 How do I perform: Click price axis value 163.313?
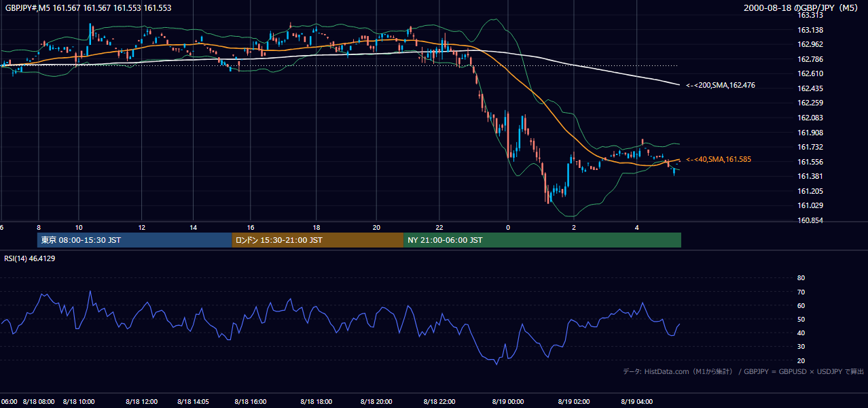coord(810,15)
